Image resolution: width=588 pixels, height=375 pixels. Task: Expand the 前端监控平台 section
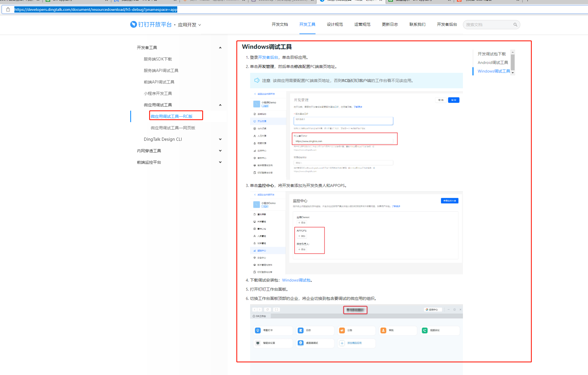click(220, 162)
